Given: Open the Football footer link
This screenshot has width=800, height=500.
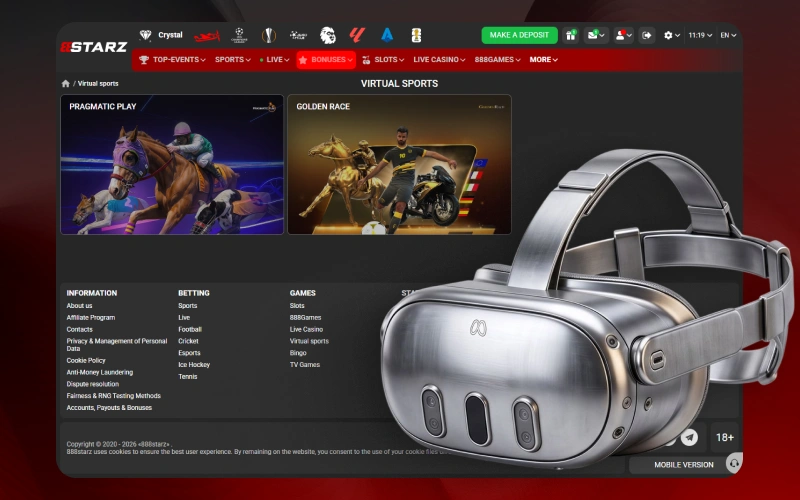Looking at the screenshot, I should pos(190,330).
